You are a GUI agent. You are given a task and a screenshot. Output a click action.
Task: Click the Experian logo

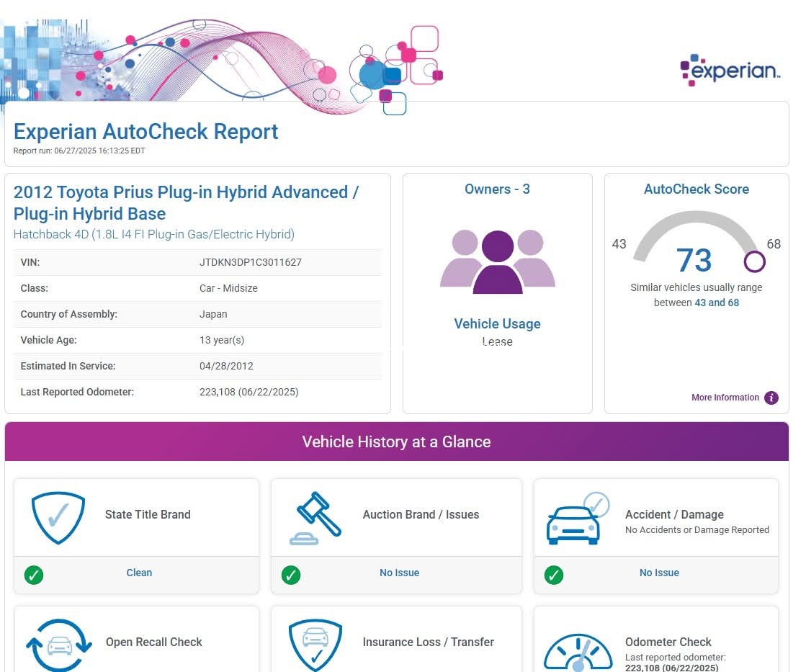tap(730, 70)
